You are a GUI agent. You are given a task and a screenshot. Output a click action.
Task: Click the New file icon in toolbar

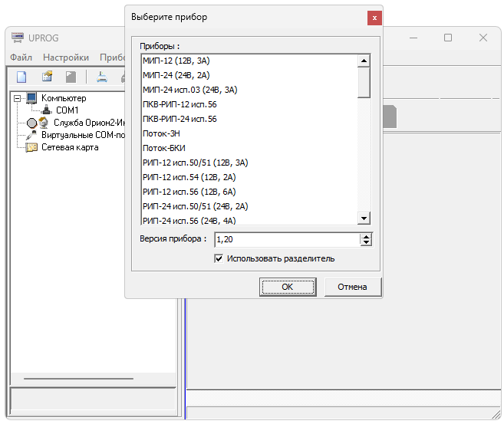21,77
